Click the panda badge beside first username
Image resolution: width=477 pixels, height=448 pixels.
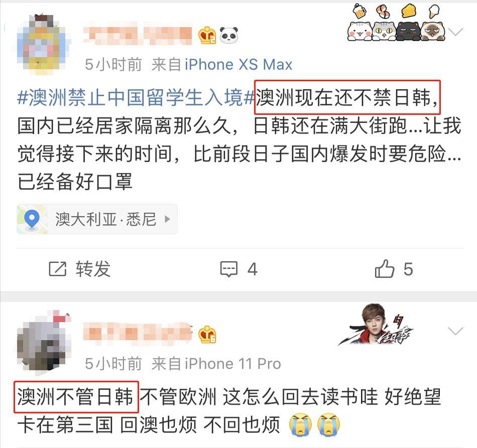click(x=229, y=35)
